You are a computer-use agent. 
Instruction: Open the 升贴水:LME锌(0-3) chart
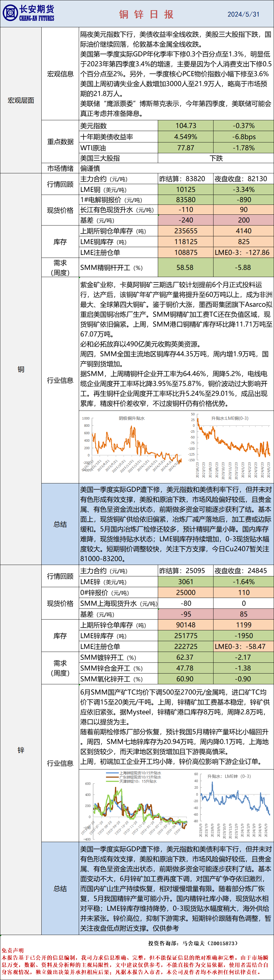click(233, 806)
